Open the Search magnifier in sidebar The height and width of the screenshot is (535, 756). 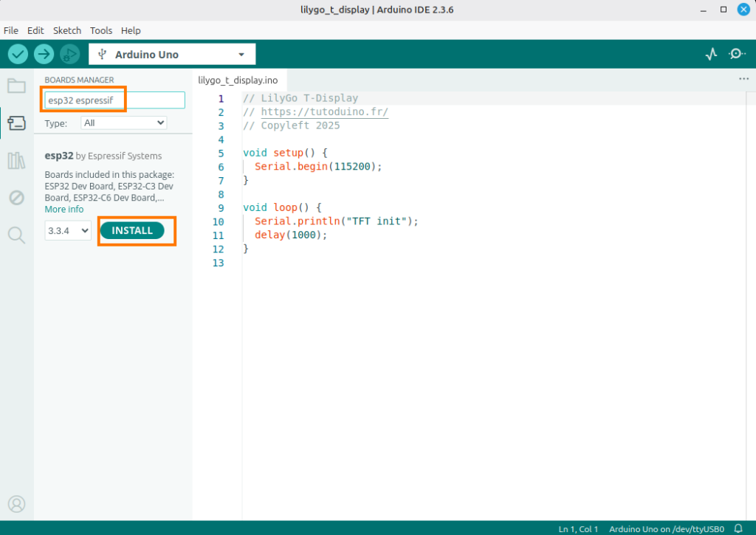pyautogui.click(x=16, y=235)
